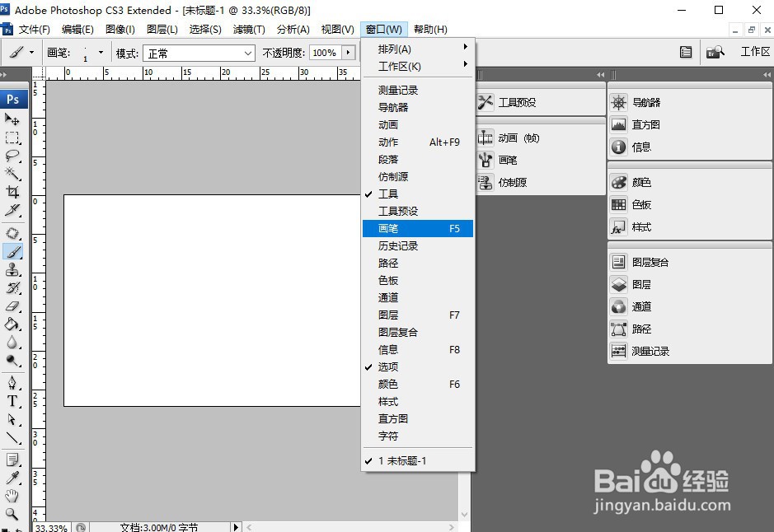
Task: Open the 导航器 panel via its dock icon
Action: [618, 103]
